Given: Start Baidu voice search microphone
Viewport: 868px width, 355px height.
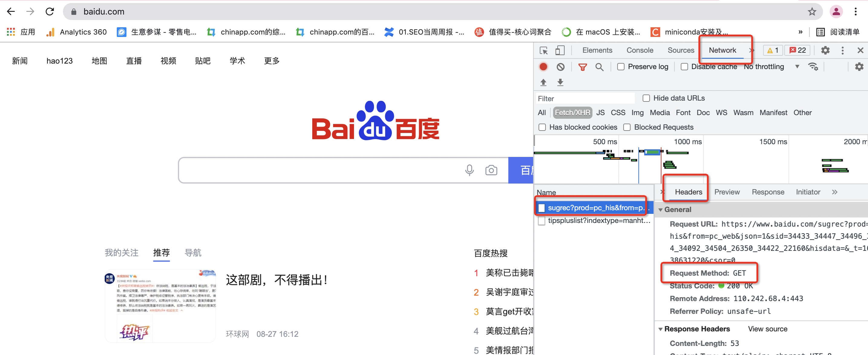Looking at the screenshot, I should 469,170.
